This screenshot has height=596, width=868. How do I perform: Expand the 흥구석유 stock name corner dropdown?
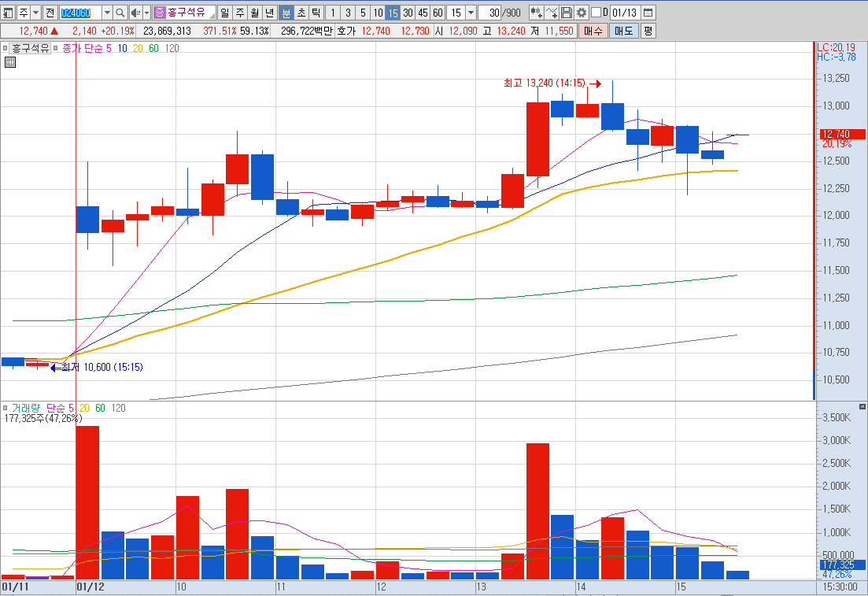pos(212,16)
